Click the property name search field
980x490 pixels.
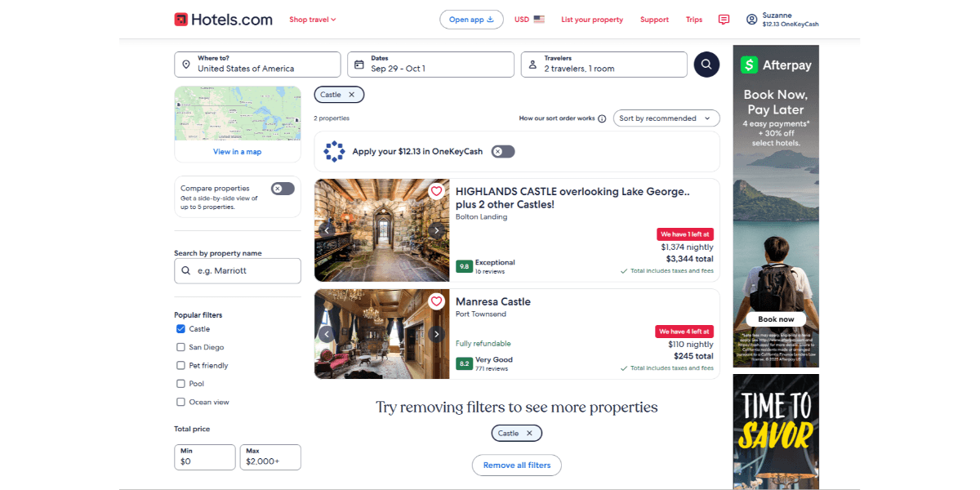click(x=238, y=270)
